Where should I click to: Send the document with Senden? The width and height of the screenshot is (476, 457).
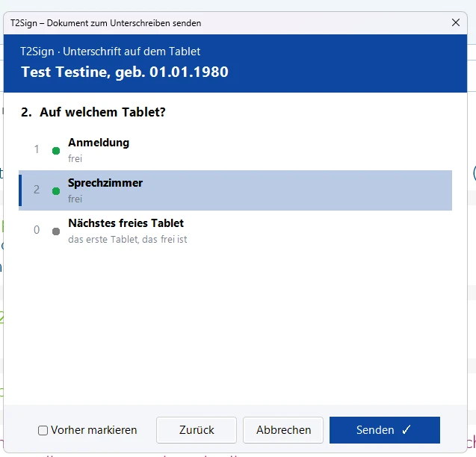click(385, 430)
